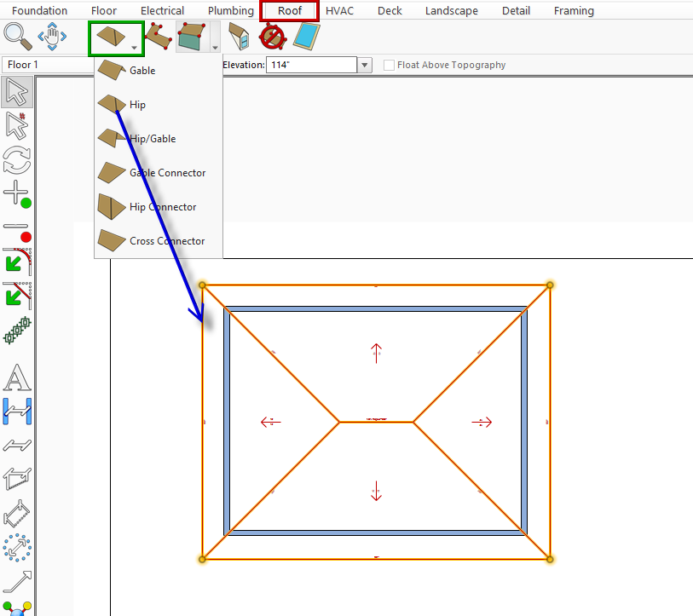Select the curved segment green arrow tool
The width and height of the screenshot is (693, 616).
tap(18, 261)
